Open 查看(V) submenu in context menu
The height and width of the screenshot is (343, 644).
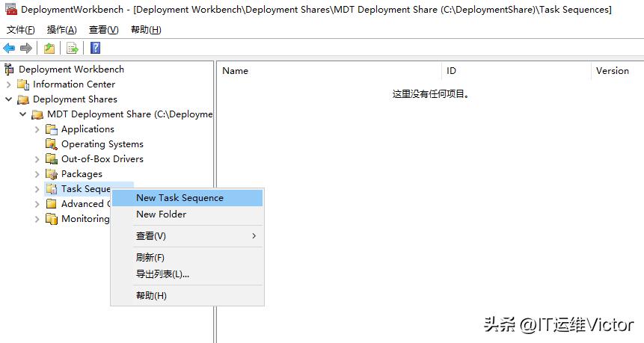(187, 236)
